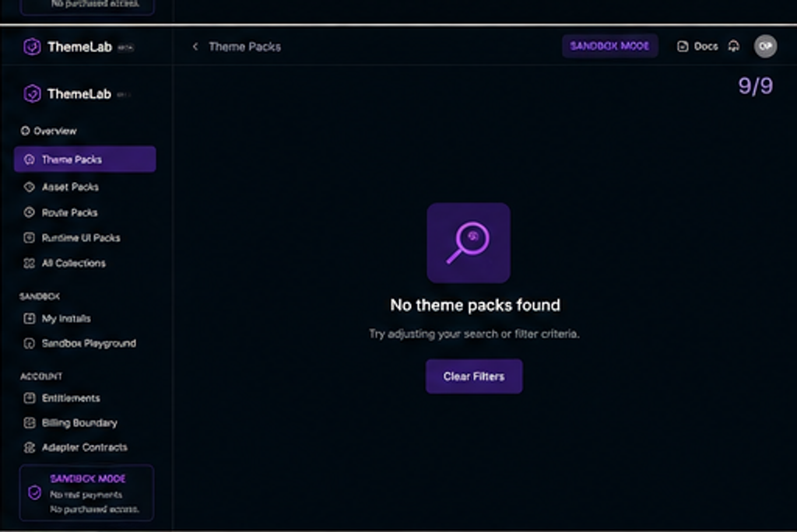Click the Docs document icon

coord(683,46)
